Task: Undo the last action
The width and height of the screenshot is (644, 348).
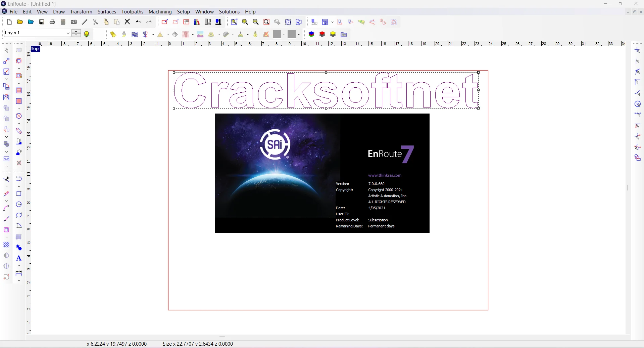Action: (x=138, y=22)
